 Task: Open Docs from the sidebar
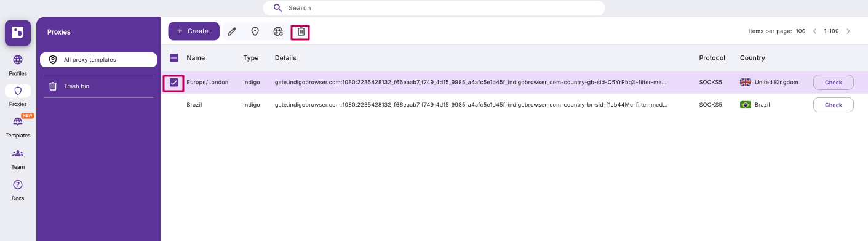[x=18, y=190]
